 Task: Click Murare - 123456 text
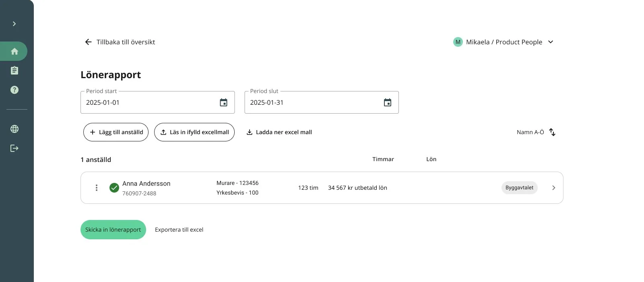[237, 183]
